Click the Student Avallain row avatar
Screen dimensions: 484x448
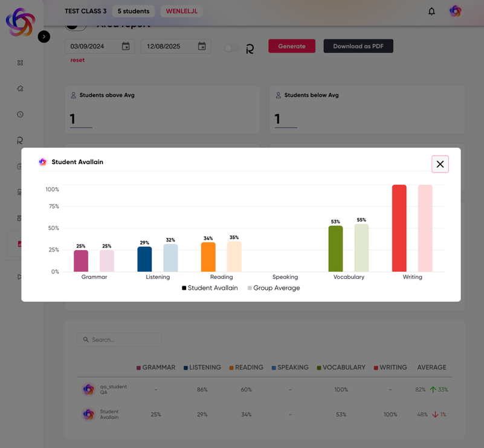[89, 414]
